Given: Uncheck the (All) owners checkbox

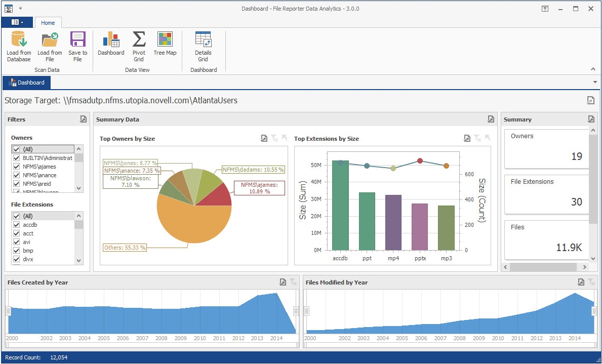Looking at the screenshot, I should [17, 149].
